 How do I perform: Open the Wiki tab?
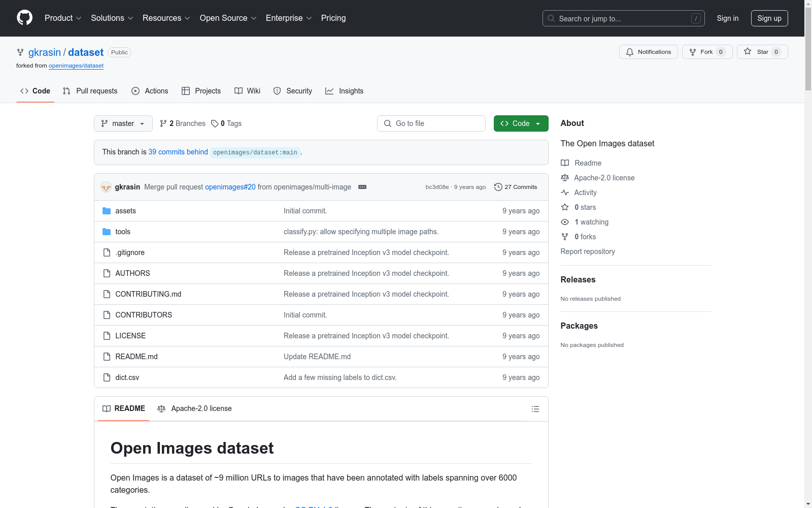[248, 91]
